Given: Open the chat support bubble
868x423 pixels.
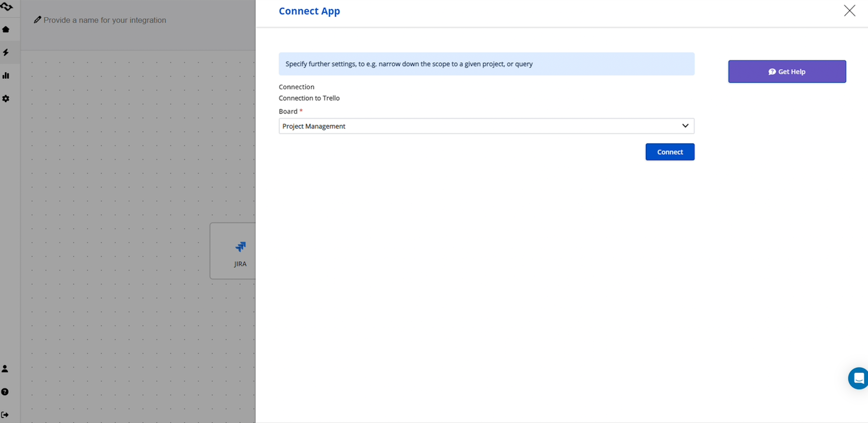Looking at the screenshot, I should [858, 378].
